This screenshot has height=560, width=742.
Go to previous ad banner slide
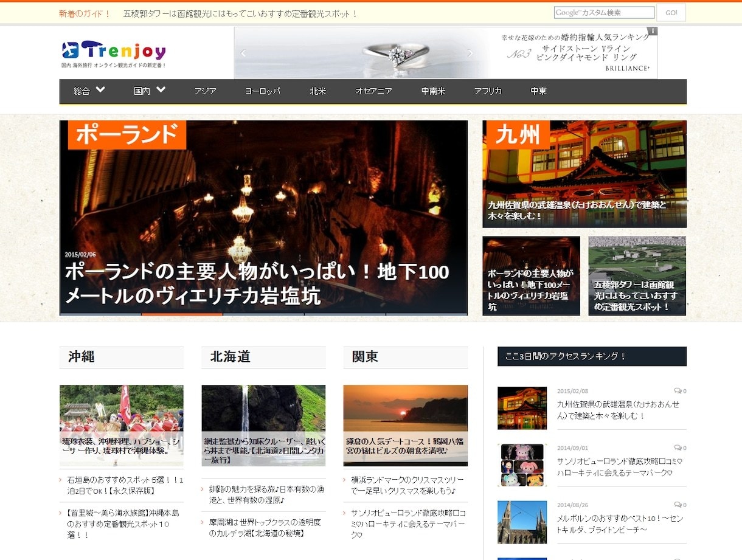(x=243, y=54)
